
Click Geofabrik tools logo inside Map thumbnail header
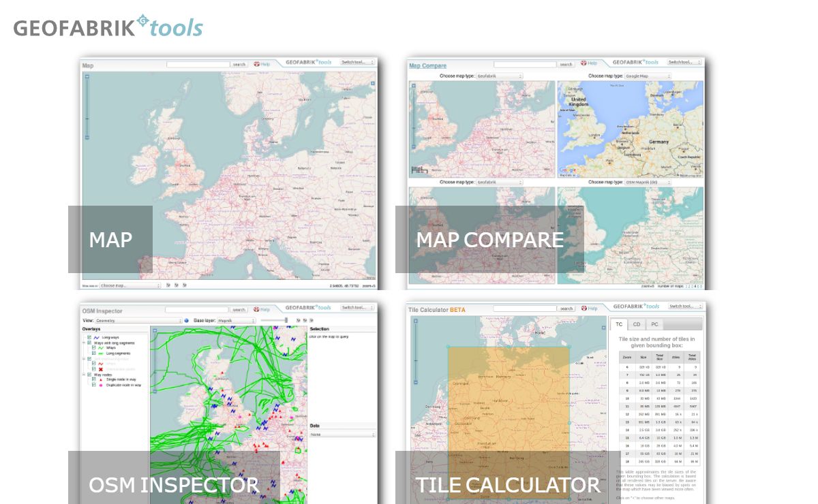(x=309, y=62)
